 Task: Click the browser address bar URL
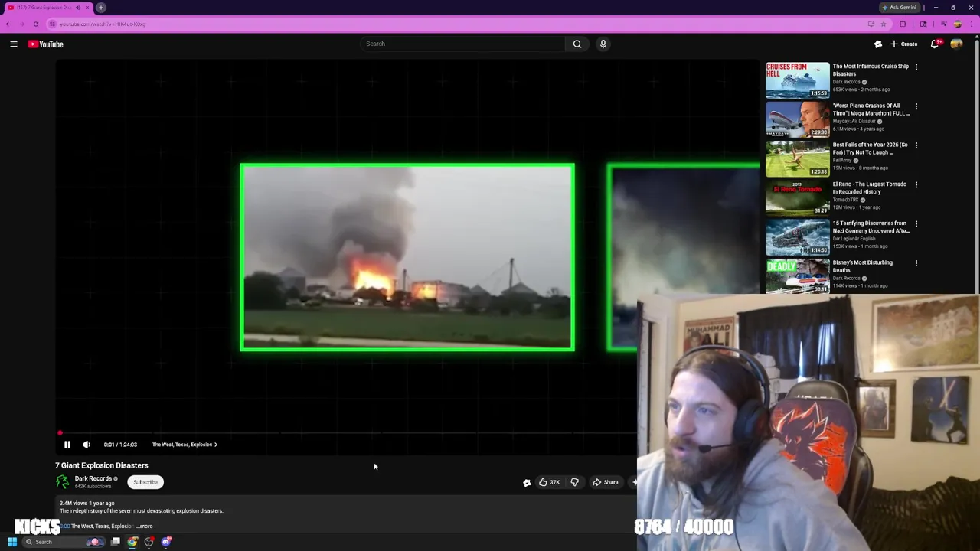pyautogui.click(x=103, y=24)
